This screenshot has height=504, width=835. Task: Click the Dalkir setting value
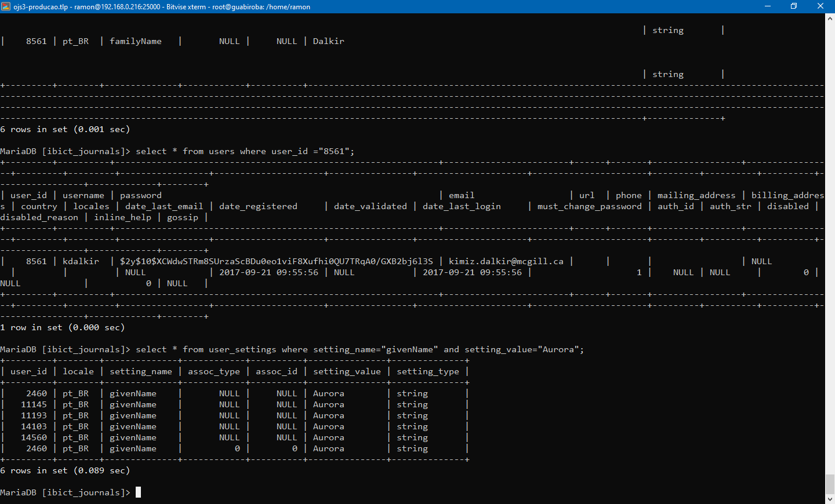pos(329,41)
